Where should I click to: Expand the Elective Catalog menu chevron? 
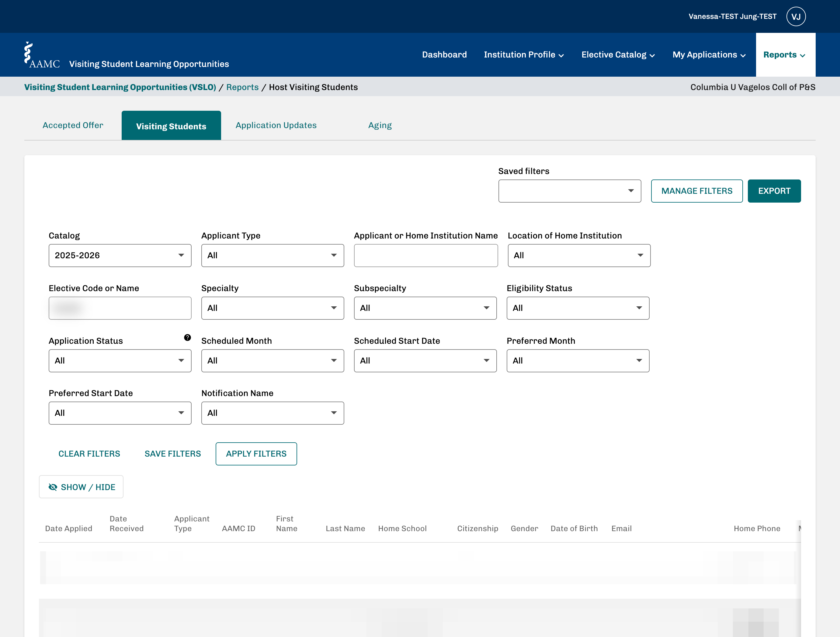652,55
